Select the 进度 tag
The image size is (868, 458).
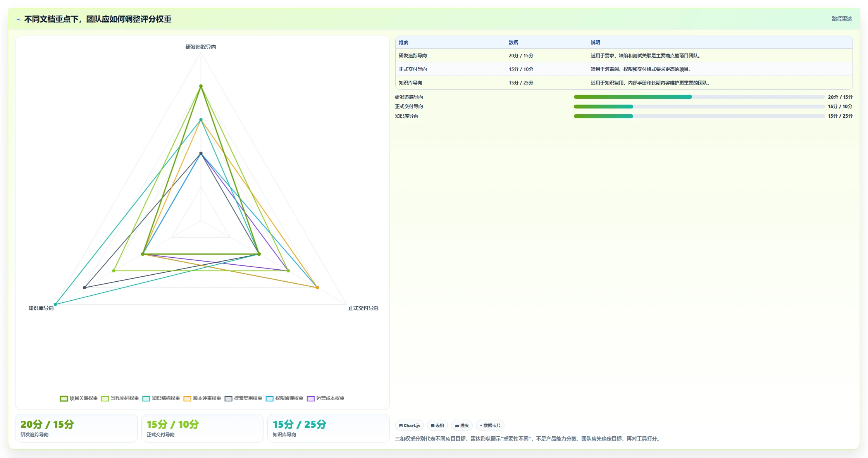(462, 425)
